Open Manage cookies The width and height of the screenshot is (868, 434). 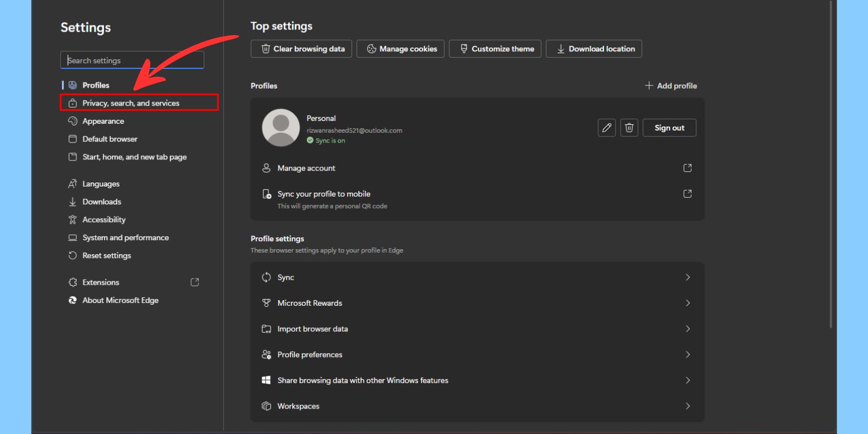click(401, 49)
